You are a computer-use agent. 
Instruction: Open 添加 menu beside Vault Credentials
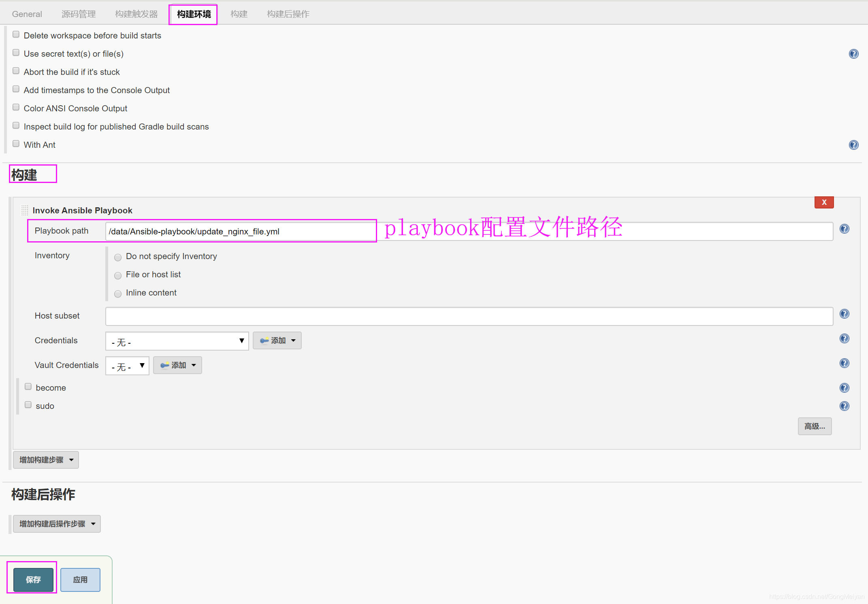[177, 365]
